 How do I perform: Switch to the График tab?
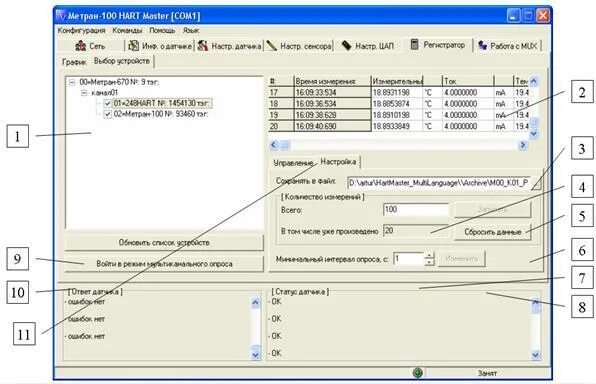click(74, 62)
